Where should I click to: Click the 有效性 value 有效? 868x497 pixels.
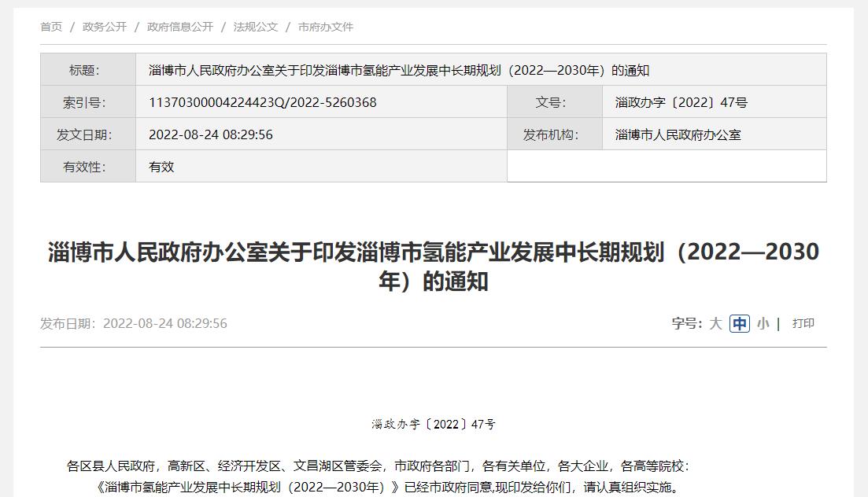click(161, 167)
